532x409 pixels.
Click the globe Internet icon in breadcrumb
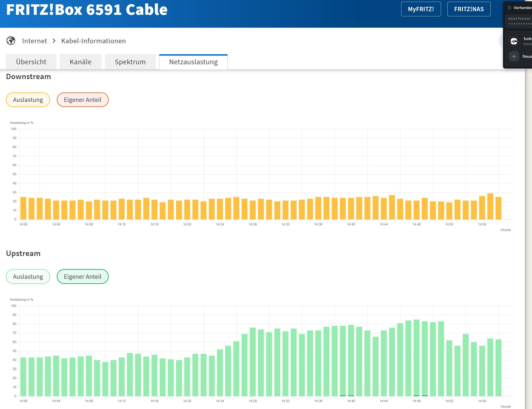pyautogui.click(x=11, y=41)
